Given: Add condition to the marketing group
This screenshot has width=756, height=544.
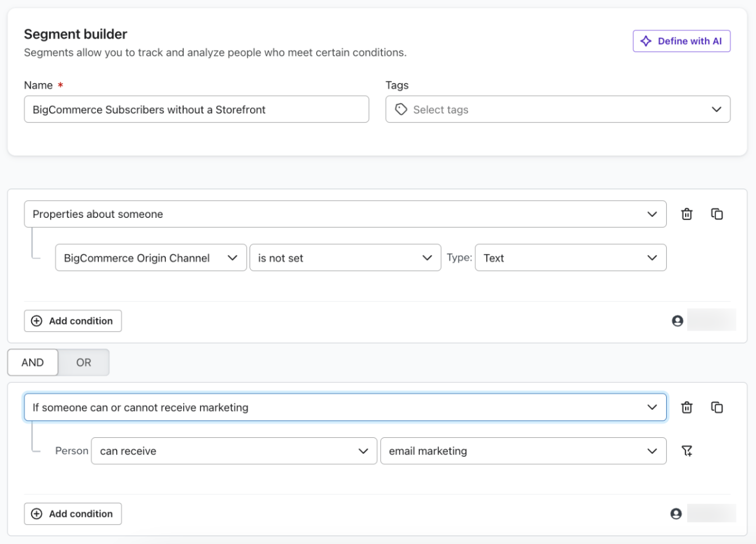Looking at the screenshot, I should click(73, 514).
